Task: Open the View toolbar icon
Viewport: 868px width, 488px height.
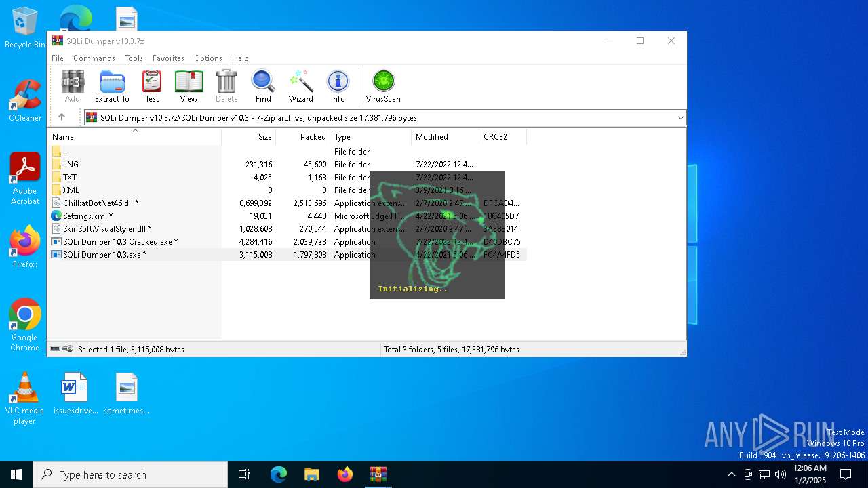Action: (x=189, y=86)
